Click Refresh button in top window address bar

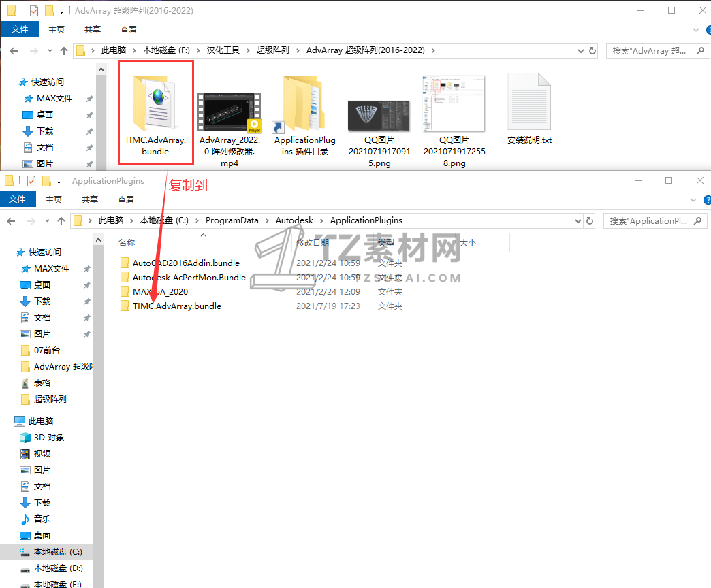[x=592, y=51]
